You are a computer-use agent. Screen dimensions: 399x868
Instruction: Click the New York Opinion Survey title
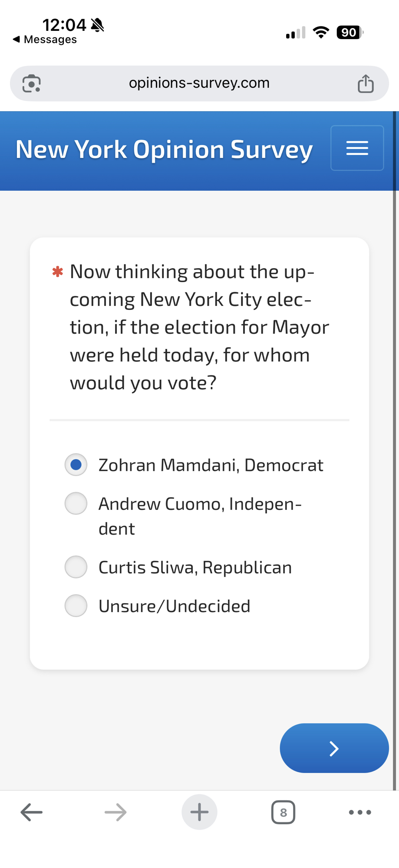click(164, 150)
